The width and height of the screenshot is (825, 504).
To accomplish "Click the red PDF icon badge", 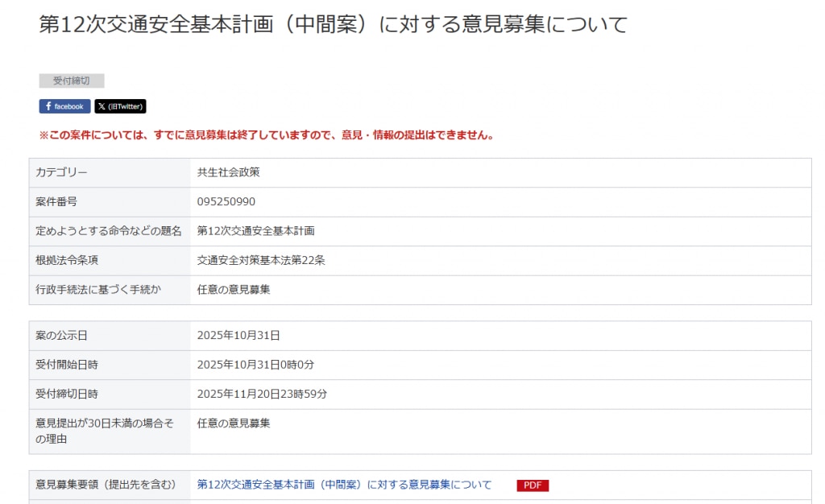I will pos(533,485).
